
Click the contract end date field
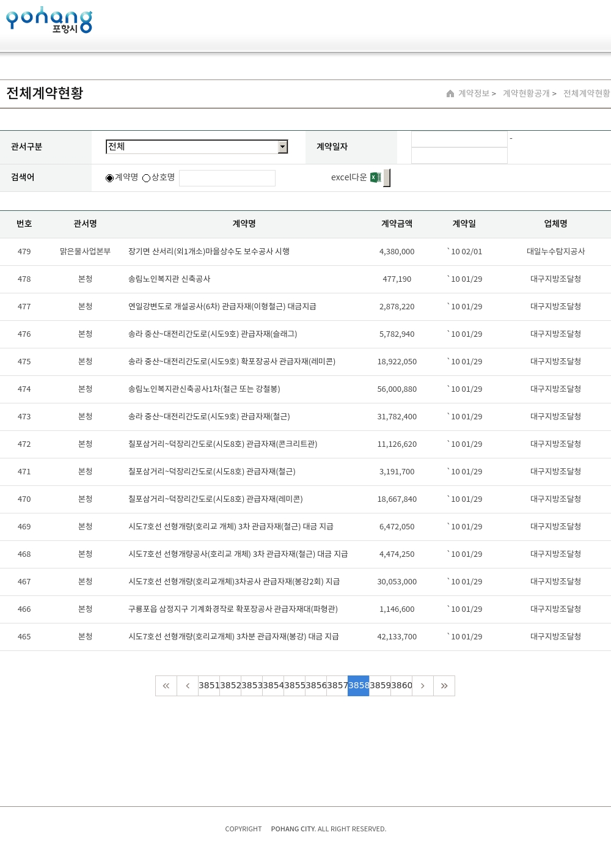click(459, 156)
